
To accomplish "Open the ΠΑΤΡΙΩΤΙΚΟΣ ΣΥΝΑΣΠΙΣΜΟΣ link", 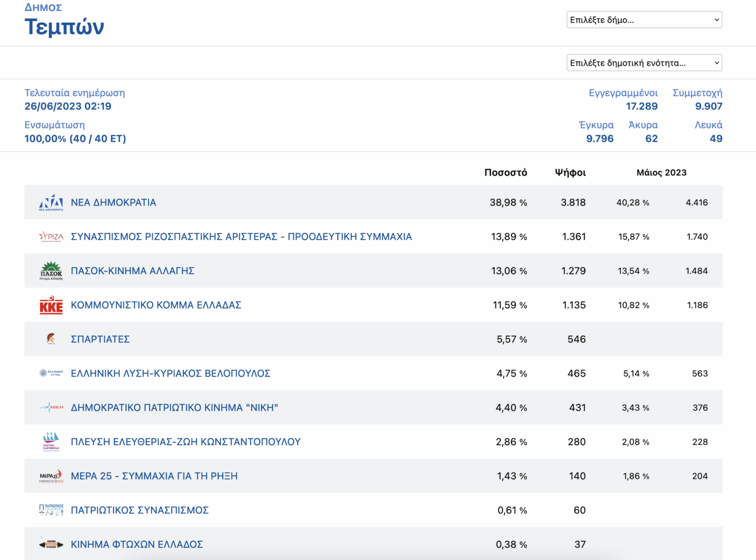I will tap(140, 511).
